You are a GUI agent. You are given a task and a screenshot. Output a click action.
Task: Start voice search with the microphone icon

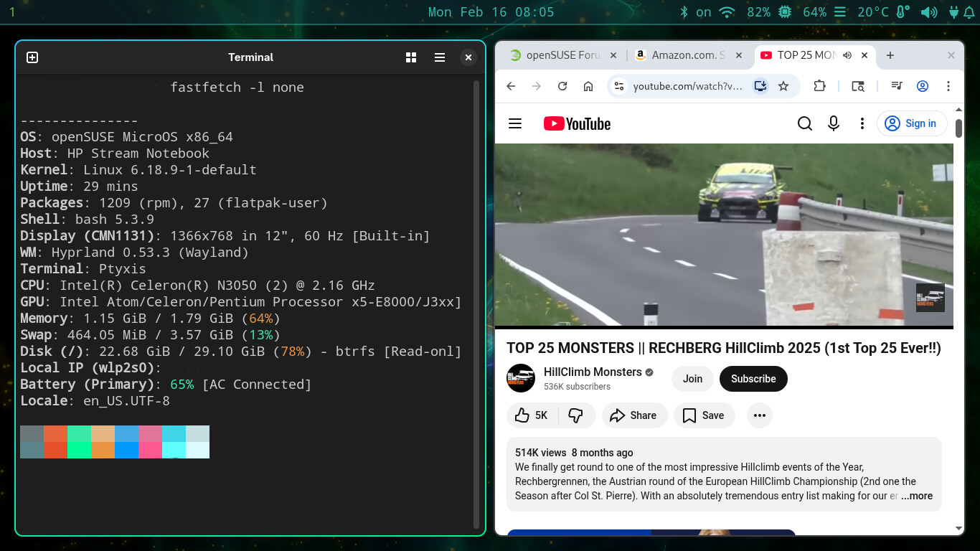click(x=834, y=123)
